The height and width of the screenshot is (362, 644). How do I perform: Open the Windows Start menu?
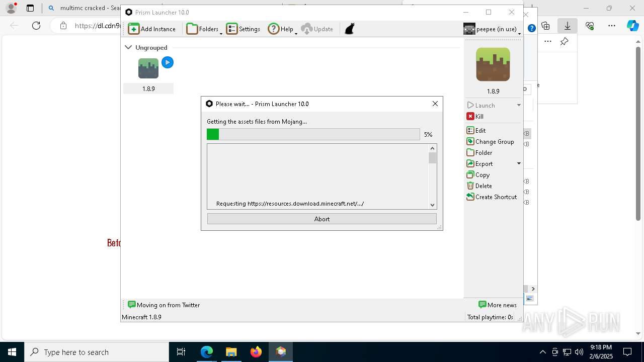coord(12,352)
